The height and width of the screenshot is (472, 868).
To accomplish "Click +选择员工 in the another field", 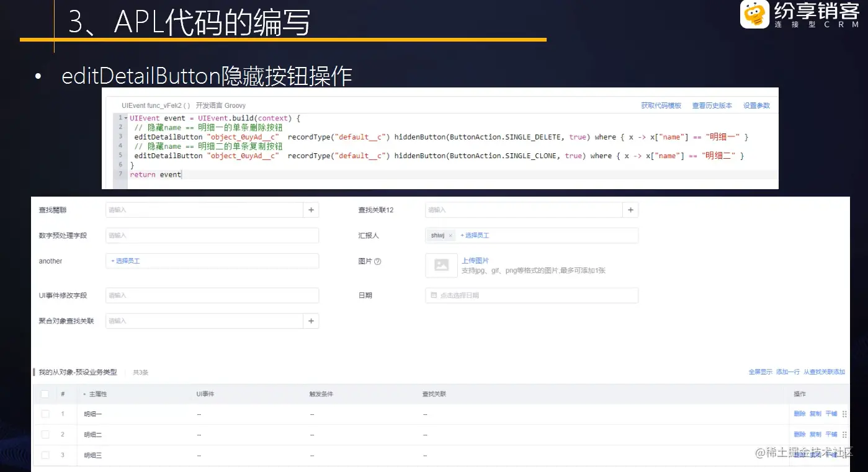I will [125, 261].
